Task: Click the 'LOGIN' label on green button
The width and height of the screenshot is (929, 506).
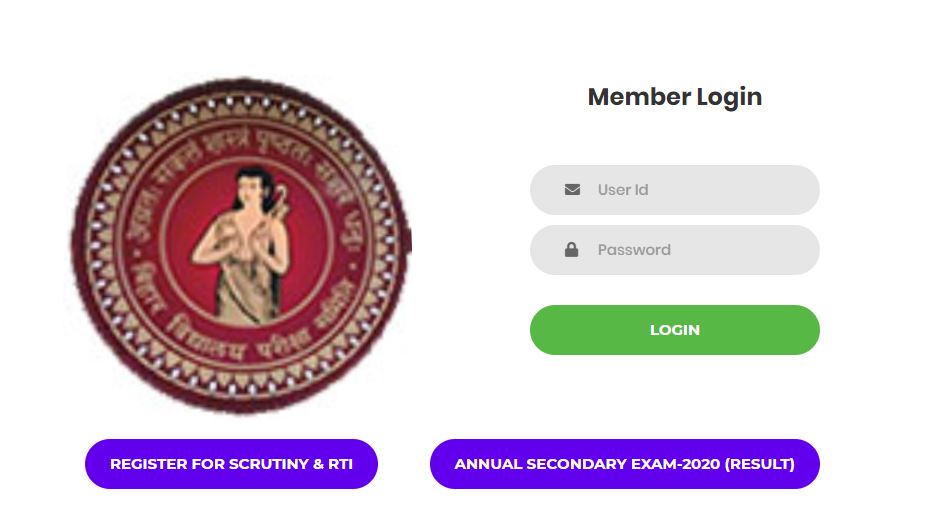Action: [675, 330]
